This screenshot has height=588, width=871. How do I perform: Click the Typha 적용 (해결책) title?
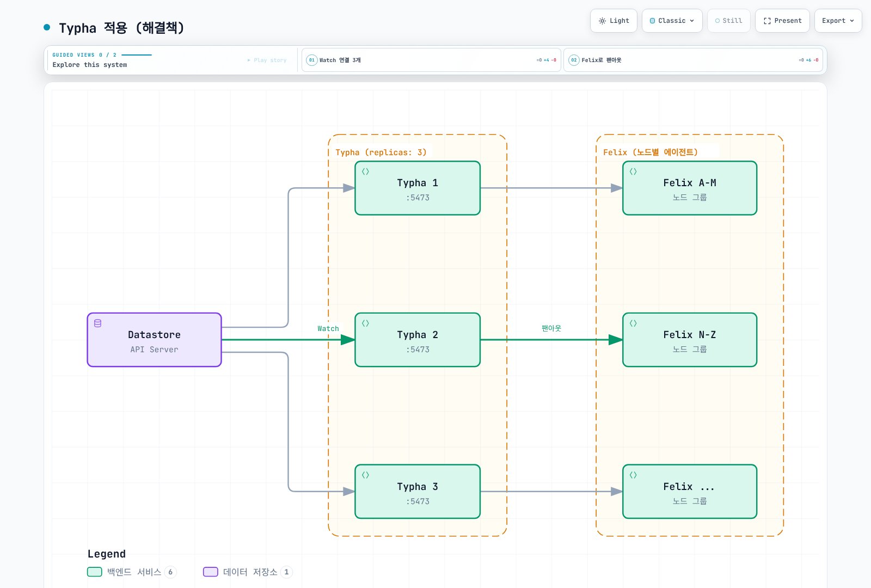tap(121, 28)
